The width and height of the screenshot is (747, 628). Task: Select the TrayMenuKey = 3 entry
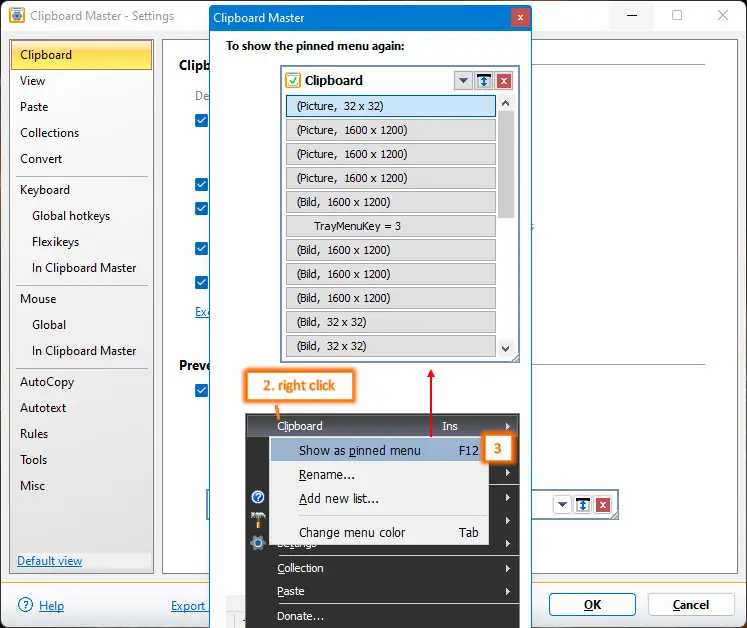pos(391,226)
